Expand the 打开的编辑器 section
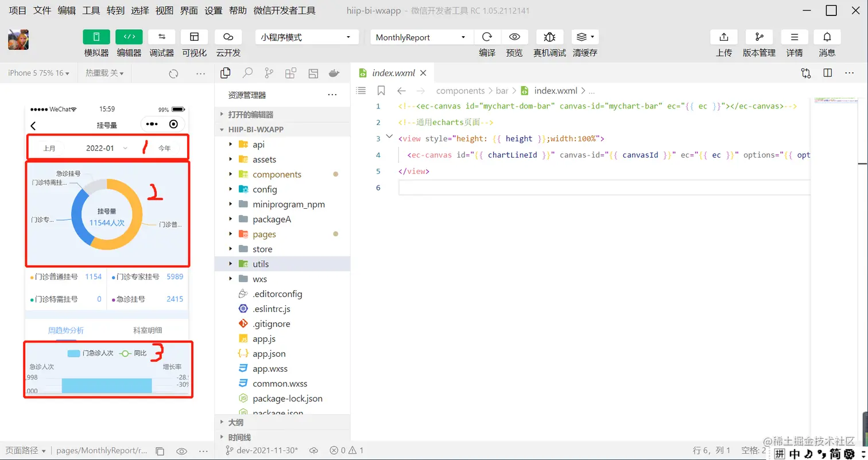The image size is (868, 460). pyautogui.click(x=282, y=114)
